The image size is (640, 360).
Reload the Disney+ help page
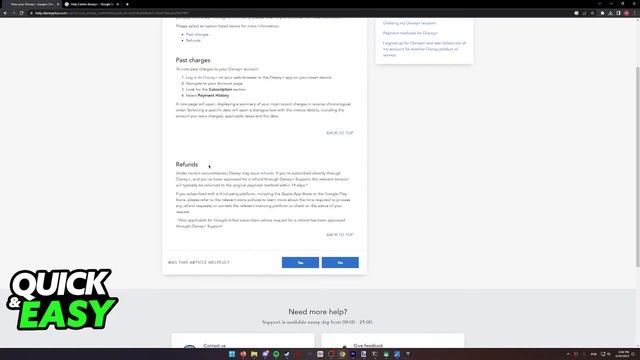[x=21, y=13]
